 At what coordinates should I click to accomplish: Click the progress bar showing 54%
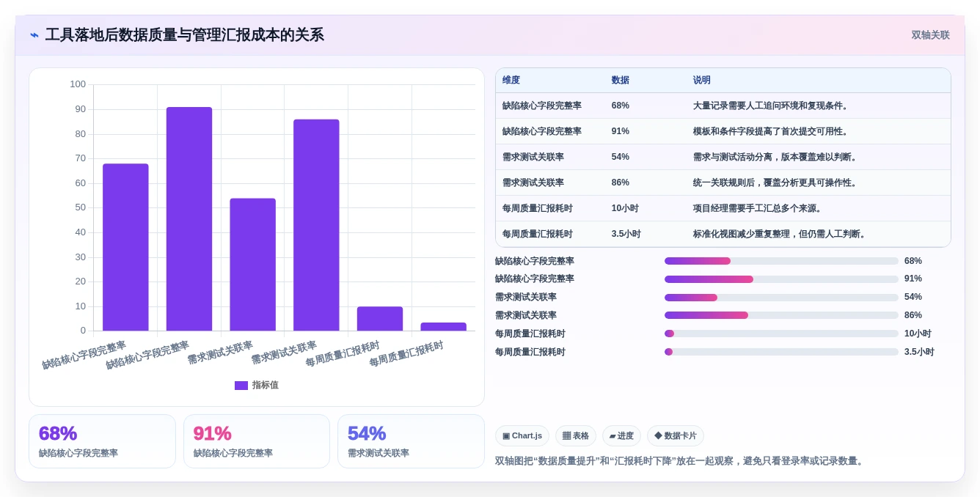click(x=781, y=298)
